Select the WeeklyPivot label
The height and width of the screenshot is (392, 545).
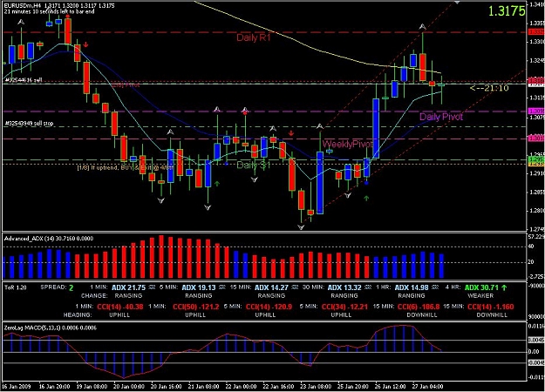(347, 144)
